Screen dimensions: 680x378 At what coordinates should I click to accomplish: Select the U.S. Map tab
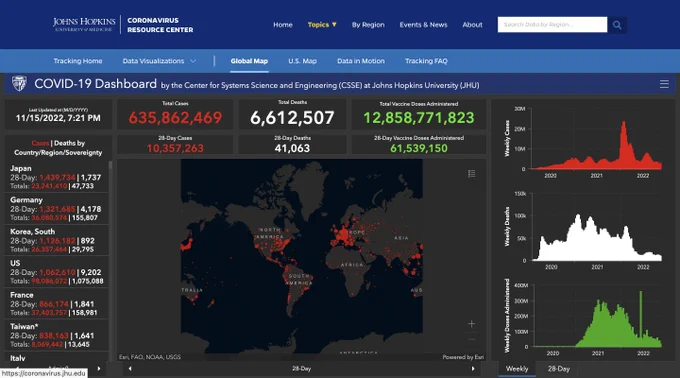[x=303, y=61]
